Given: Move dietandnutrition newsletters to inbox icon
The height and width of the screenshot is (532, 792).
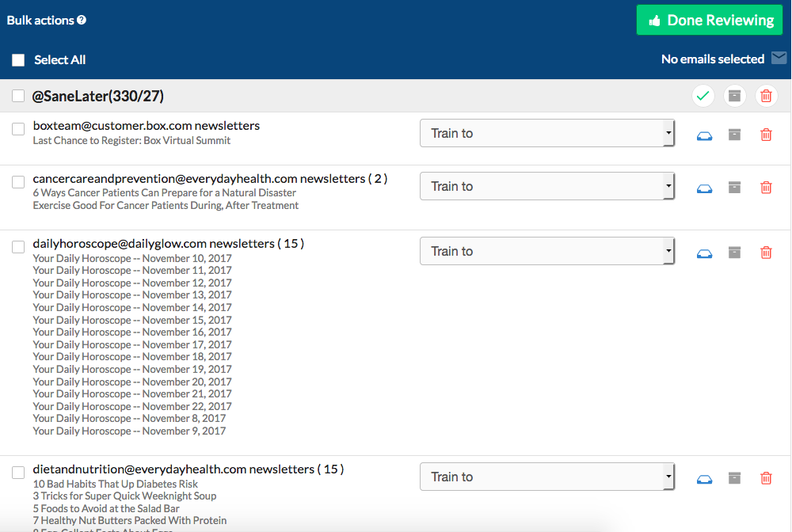Looking at the screenshot, I should tap(704, 478).
